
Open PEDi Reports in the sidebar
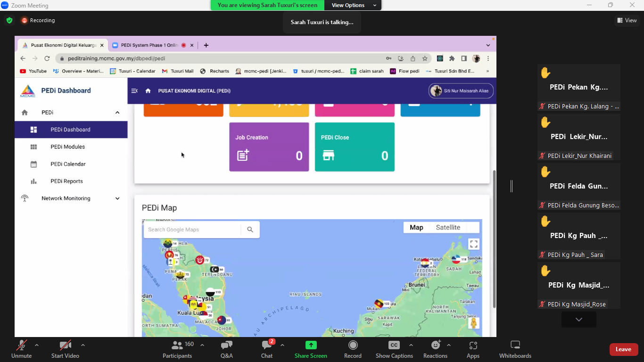click(71, 181)
